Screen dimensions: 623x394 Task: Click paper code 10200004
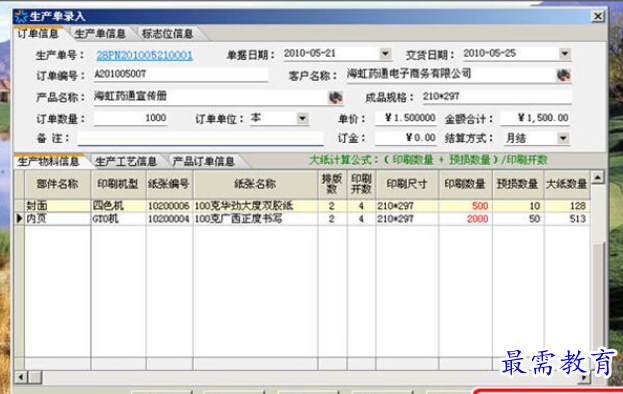[x=169, y=218]
